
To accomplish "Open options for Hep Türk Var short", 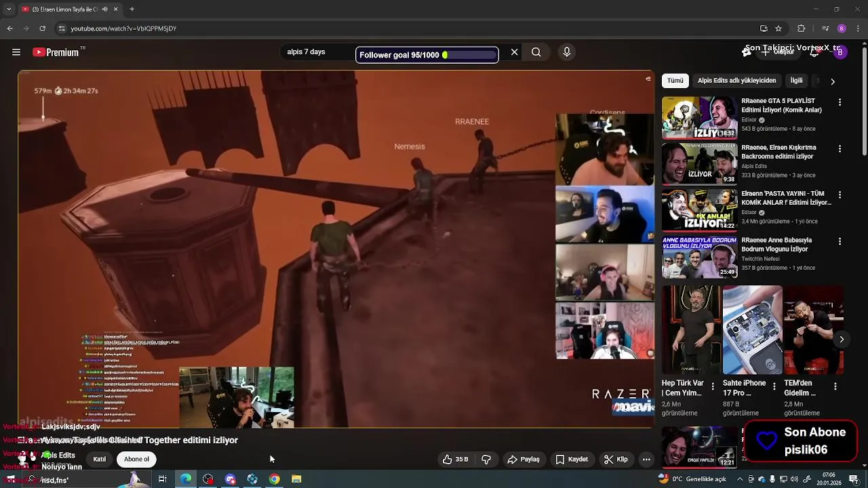I will [x=713, y=386].
